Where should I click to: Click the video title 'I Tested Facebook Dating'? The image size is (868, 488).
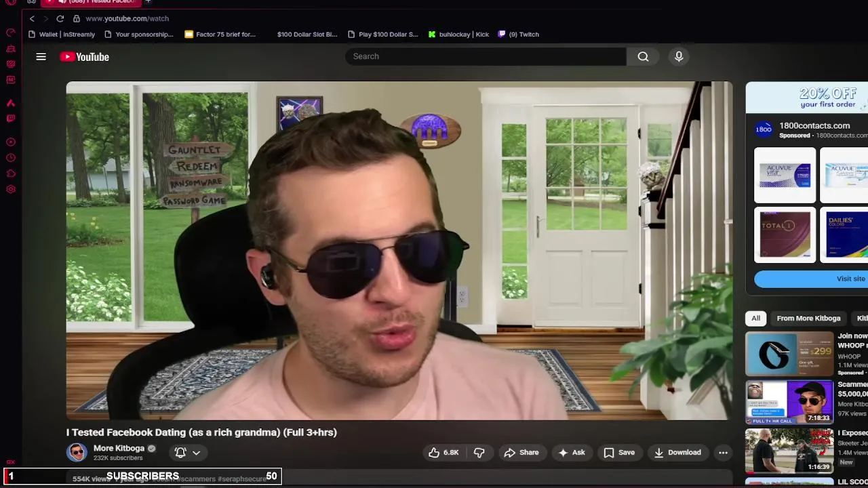click(x=201, y=432)
